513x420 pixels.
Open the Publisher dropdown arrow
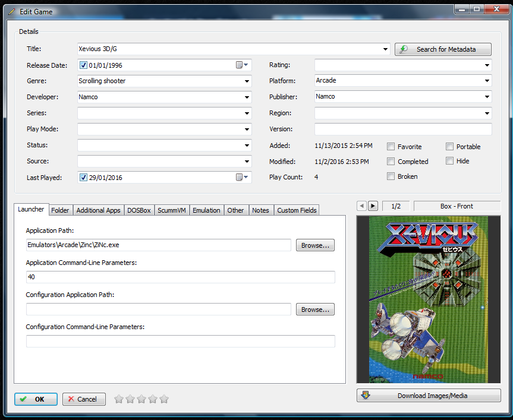click(x=487, y=96)
